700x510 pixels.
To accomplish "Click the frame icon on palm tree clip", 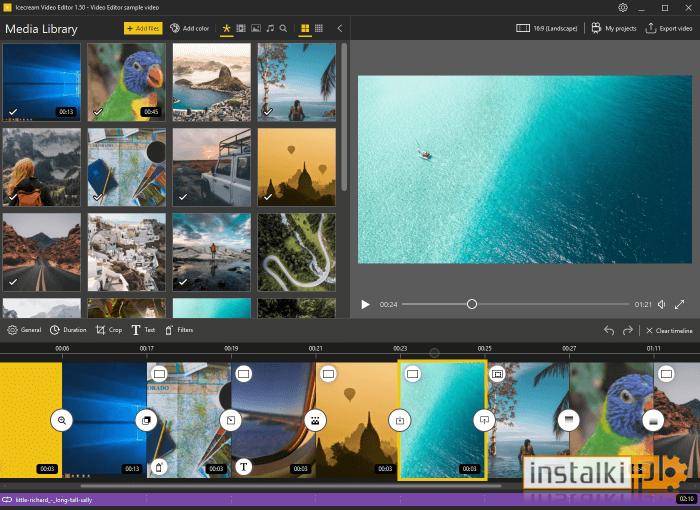I will [497, 373].
